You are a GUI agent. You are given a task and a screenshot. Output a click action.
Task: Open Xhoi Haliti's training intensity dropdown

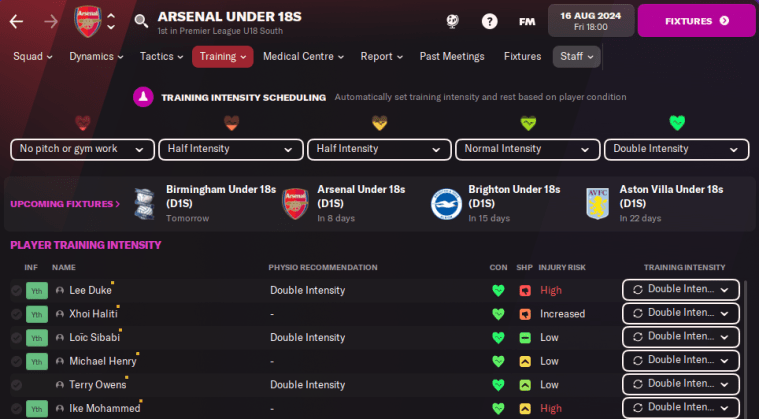tap(680, 313)
